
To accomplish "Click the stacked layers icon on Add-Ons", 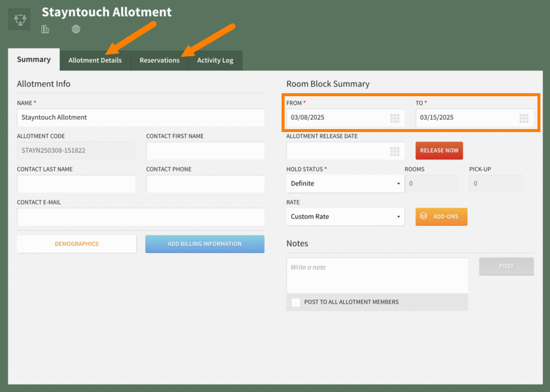I will (423, 216).
